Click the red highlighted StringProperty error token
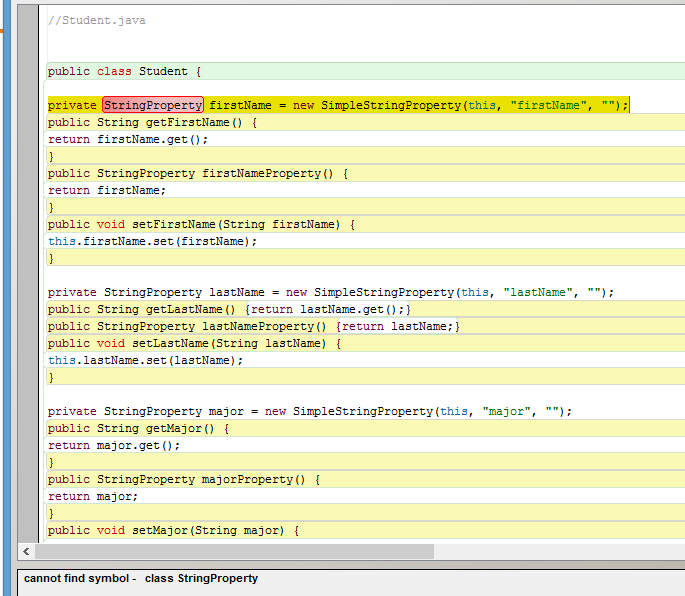 (x=153, y=105)
